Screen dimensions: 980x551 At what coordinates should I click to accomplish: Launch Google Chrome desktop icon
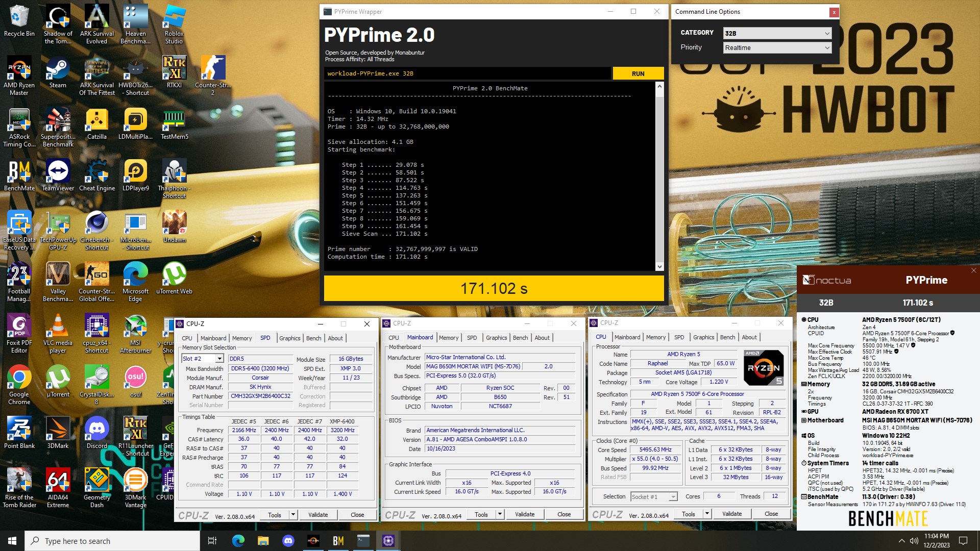pyautogui.click(x=19, y=385)
